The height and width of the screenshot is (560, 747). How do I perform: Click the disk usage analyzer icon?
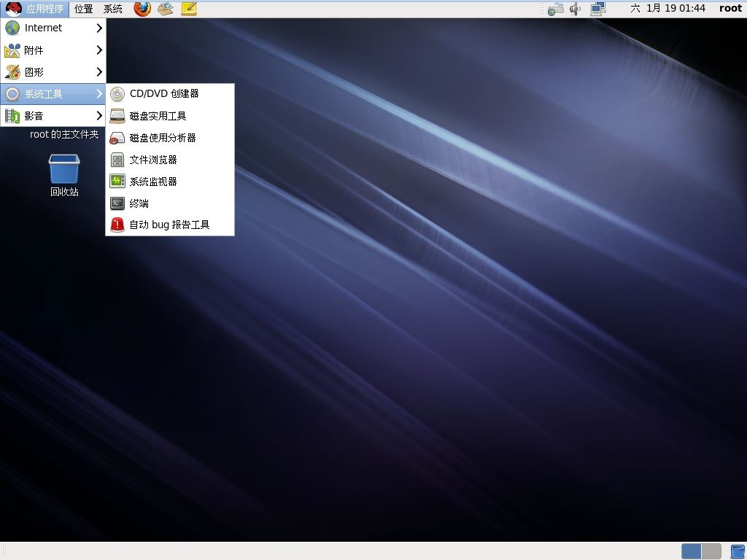(x=117, y=138)
